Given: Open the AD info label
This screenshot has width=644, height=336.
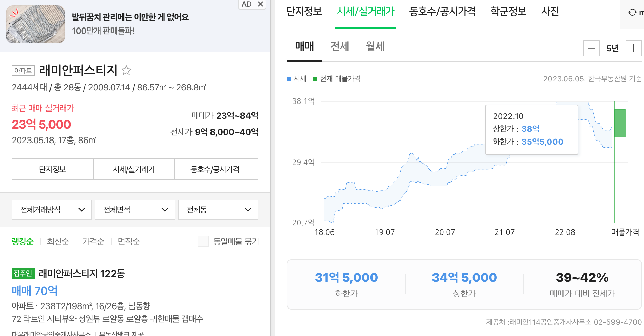Looking at the screenshot, I should point(246,4).
